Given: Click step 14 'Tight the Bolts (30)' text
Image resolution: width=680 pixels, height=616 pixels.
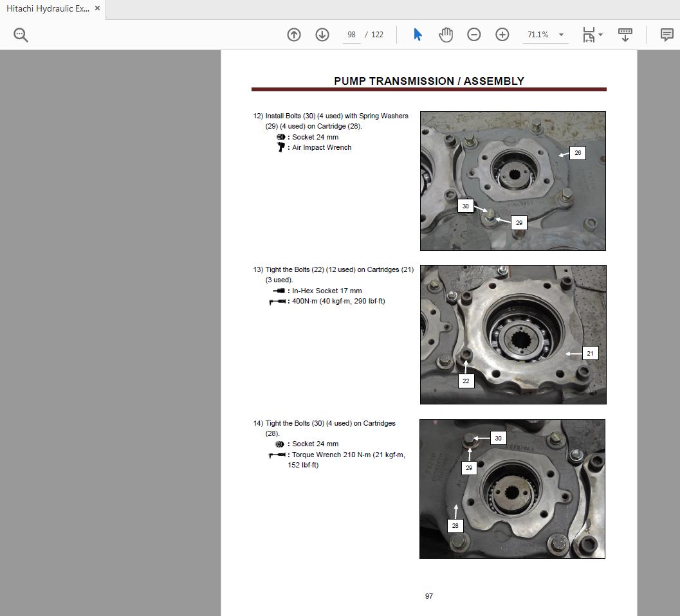Looking at the screenshot, I should coord(295,423).
